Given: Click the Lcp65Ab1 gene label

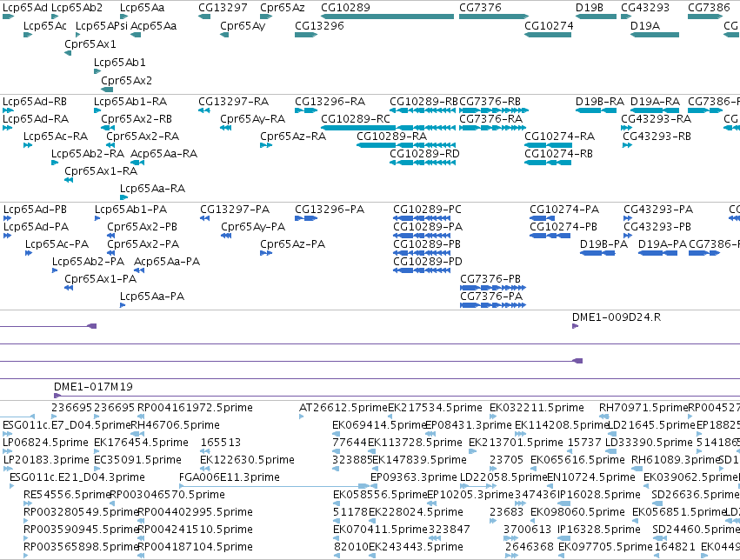Looking at the screenshot, I should coord(120,63).
